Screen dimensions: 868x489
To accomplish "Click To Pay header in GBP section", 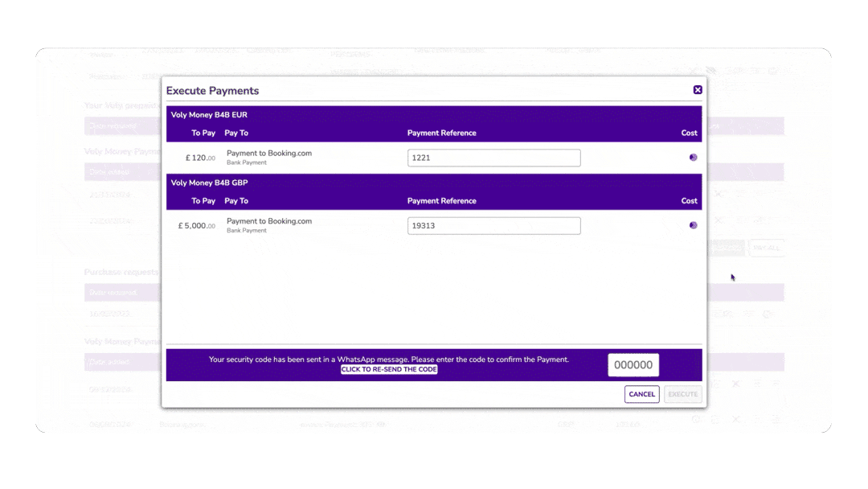I will click(x=203, y=201).
